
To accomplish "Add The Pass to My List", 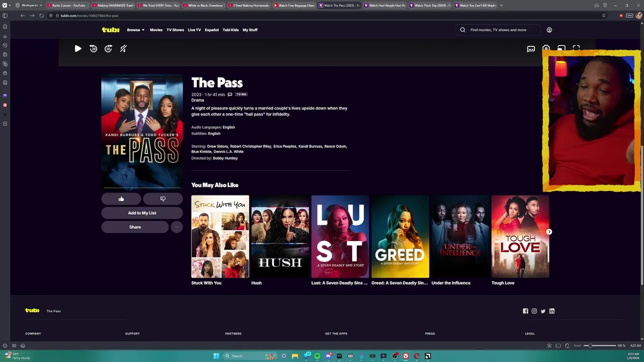I will [142, 213].
